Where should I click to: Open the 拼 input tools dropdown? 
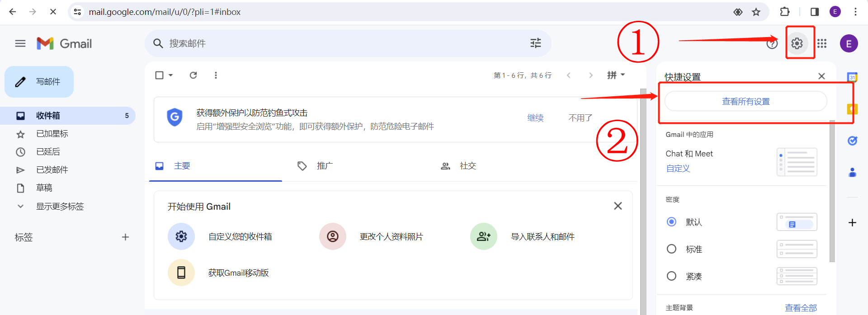pyautogui.click(x=616, y=75)
